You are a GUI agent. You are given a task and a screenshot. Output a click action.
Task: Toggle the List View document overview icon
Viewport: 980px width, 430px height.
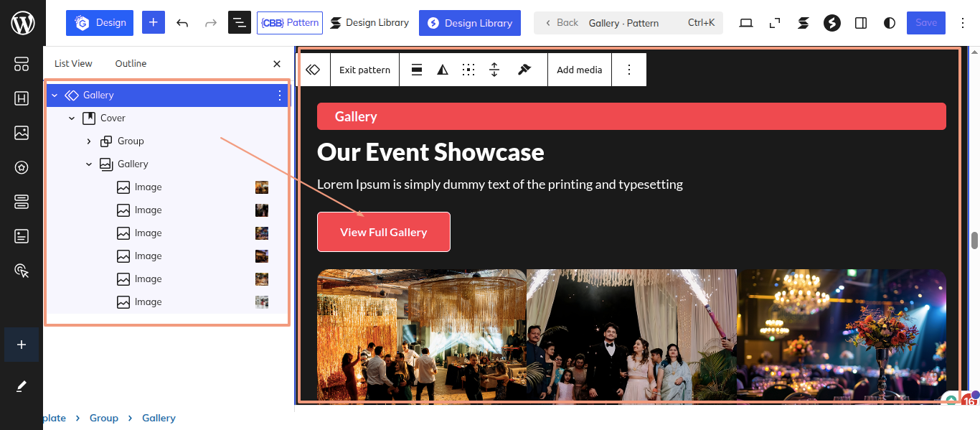click(240, 23)
